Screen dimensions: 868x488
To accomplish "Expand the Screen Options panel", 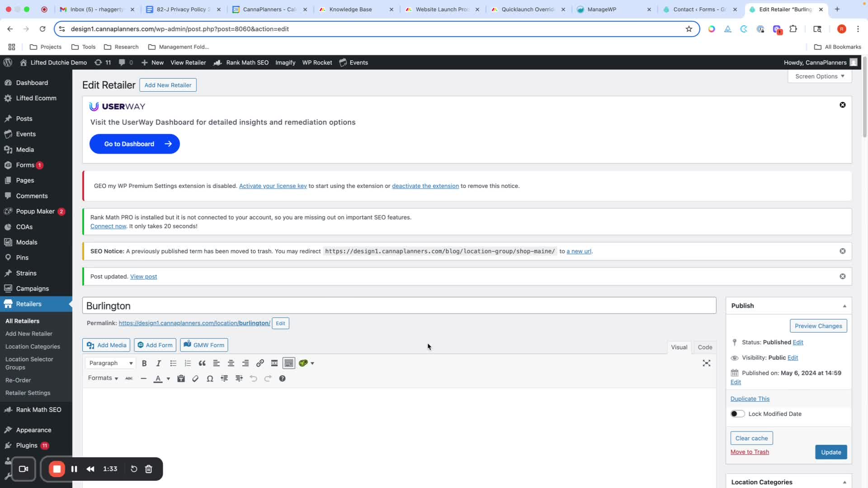I will point(820,76).
